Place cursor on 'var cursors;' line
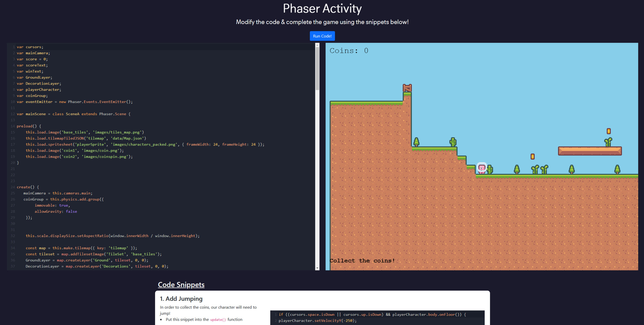The height and width of the screenshot is (325, 644). [x=30, y=47]
